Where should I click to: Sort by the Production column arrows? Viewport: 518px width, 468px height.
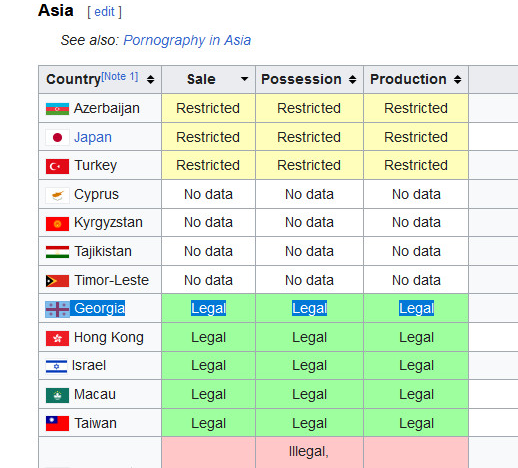coord(458,79)
